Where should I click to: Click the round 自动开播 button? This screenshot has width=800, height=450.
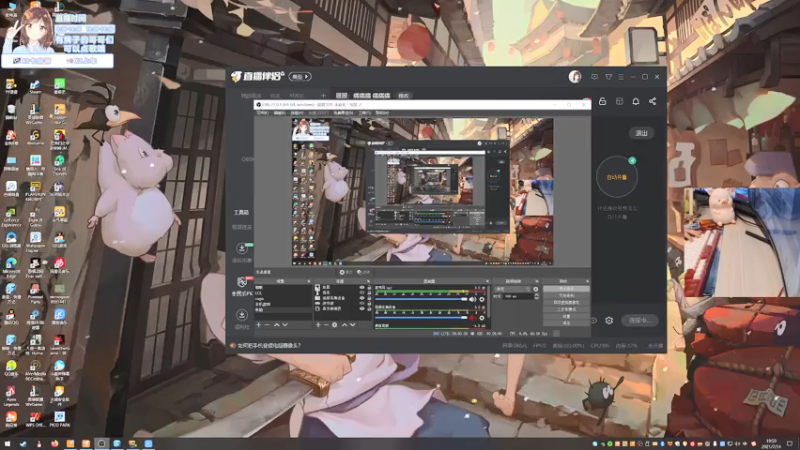[617, 177]
